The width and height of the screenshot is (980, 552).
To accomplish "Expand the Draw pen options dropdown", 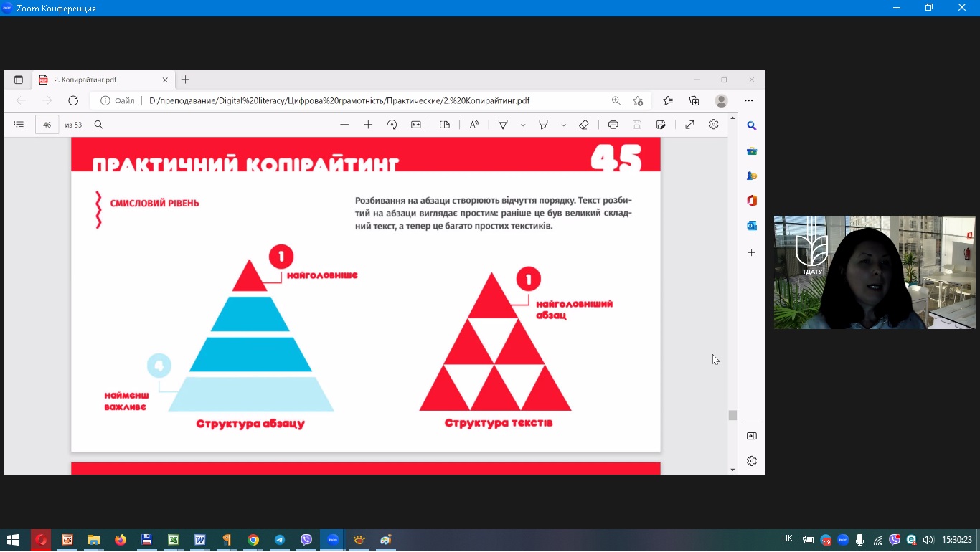I will tap(523, 125).
